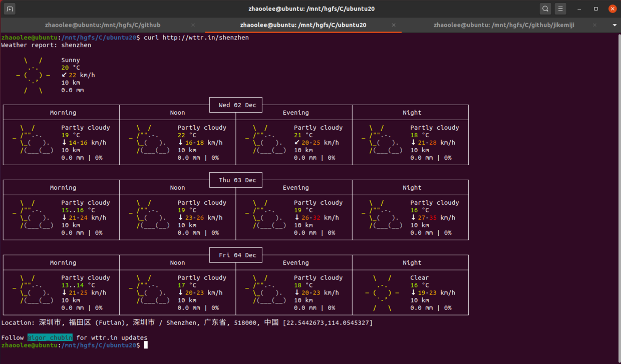Click the Fri 04 Dec date header
Image resolution: width=621 pixels, height=364 pixels.
[x=237, y=255]
